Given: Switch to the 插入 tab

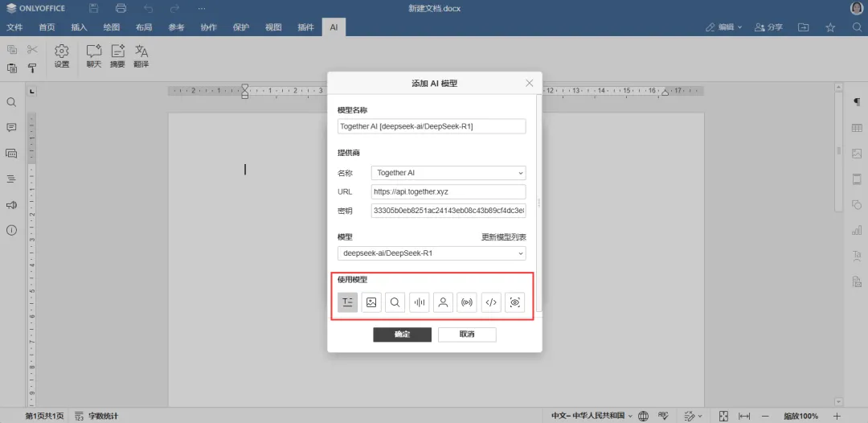Looking at the screenshot, I should 79,27.
